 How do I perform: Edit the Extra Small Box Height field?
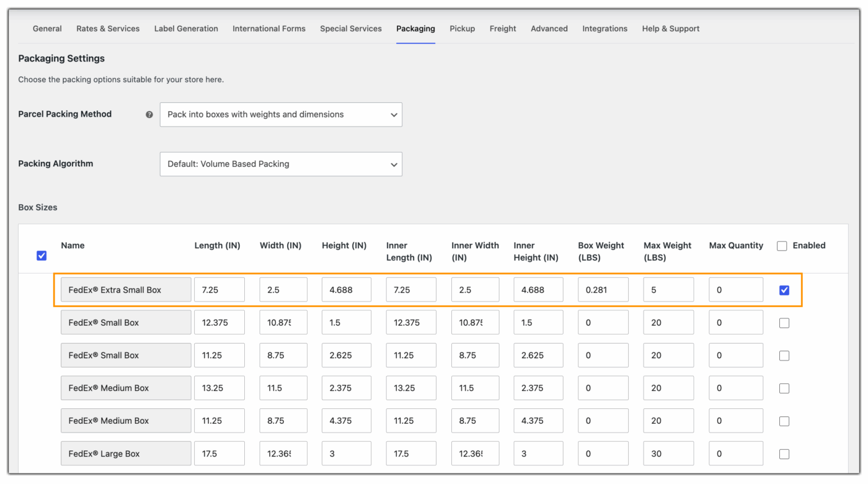click(347, 290)
